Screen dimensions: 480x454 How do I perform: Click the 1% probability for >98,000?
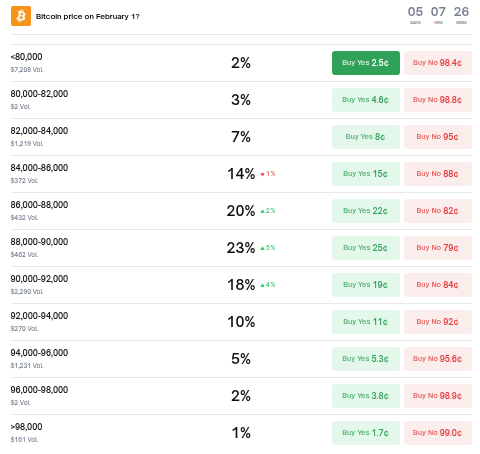point(241,433)
